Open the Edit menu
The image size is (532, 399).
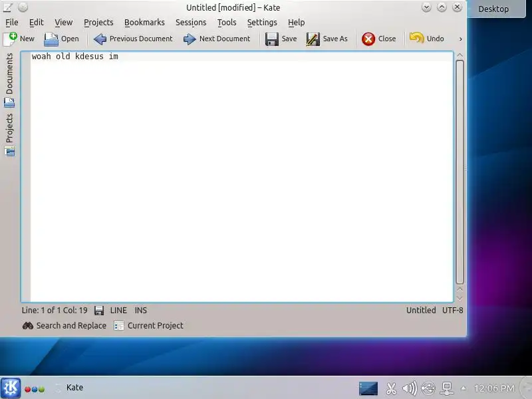coord(37,23)
